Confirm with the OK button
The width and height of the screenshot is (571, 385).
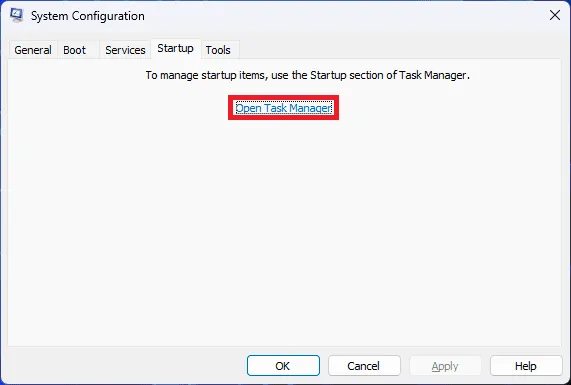click(x=283, y=366)
